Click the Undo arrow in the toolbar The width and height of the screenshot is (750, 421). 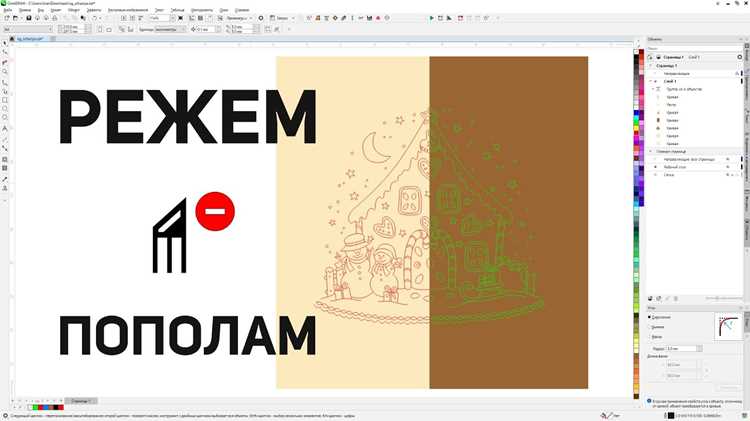(94, 18)
